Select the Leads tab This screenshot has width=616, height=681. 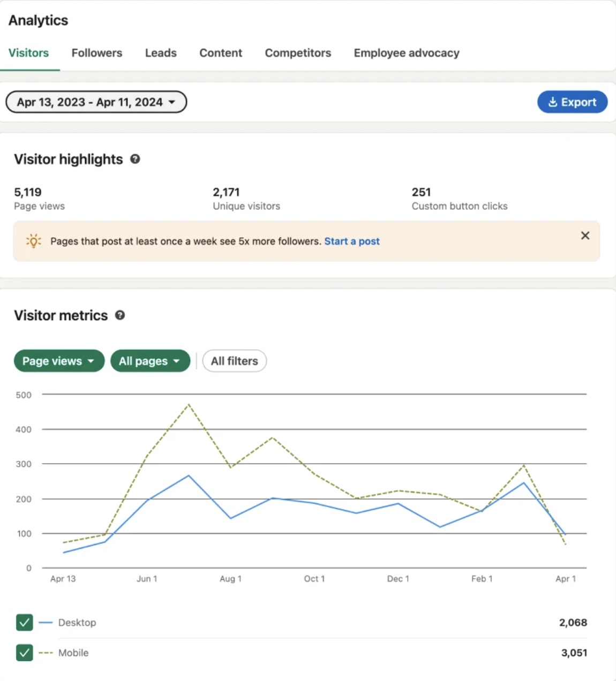coord(160,52)
